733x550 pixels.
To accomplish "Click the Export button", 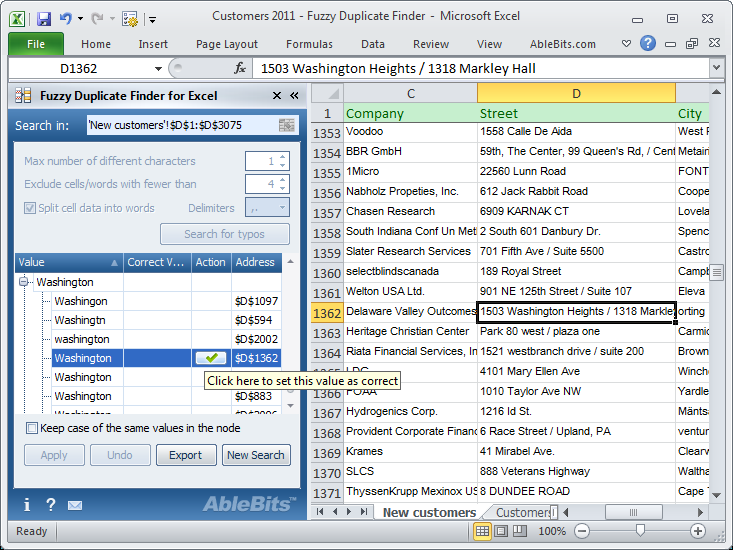I will [x=186, y=455].
